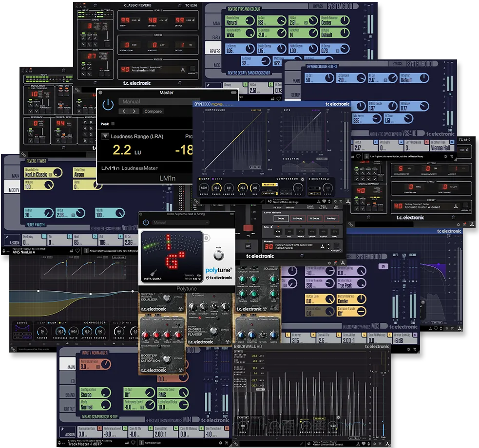Click the Pre Delay assign slot 1 in NonLin2
479x448 pixels.
tap(34, 240)
